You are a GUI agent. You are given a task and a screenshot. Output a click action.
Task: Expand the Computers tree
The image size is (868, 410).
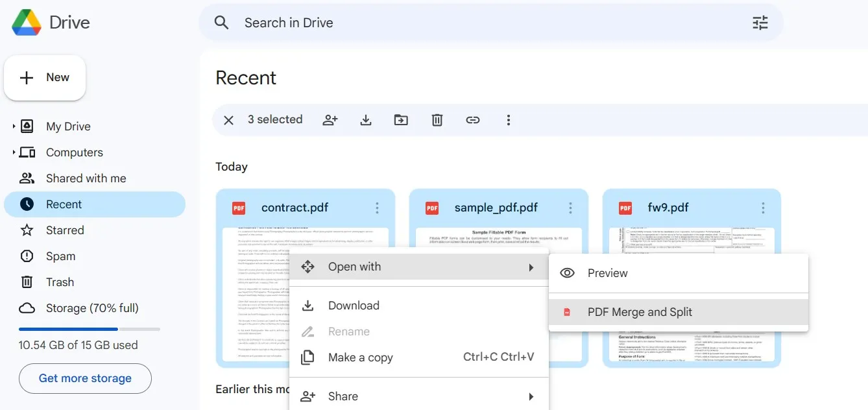14,152
